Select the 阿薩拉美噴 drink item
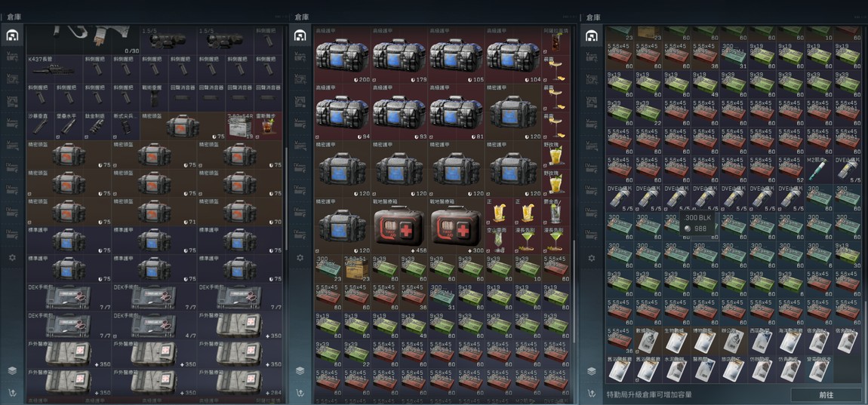Image resolution: width=868 pixels, height=405 pixels. [x=556, y=41]
